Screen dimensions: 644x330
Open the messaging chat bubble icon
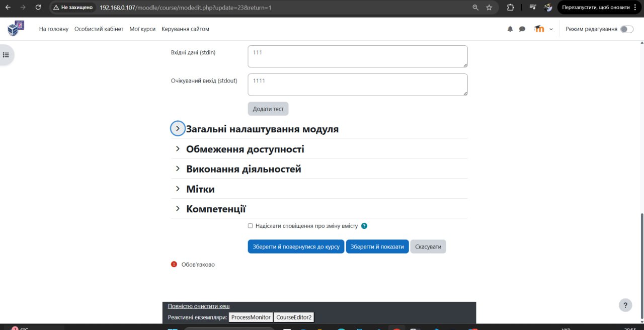(522, 29)
